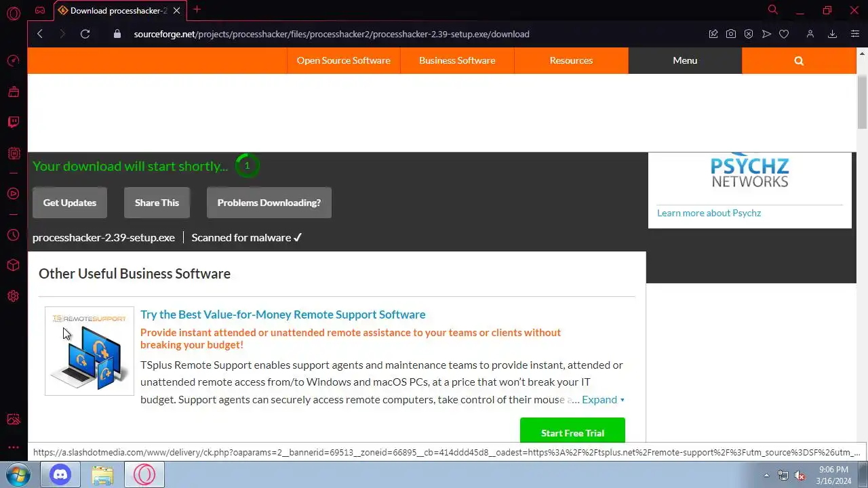Open Windows Explorer from the taskbar

pos(102,474)
